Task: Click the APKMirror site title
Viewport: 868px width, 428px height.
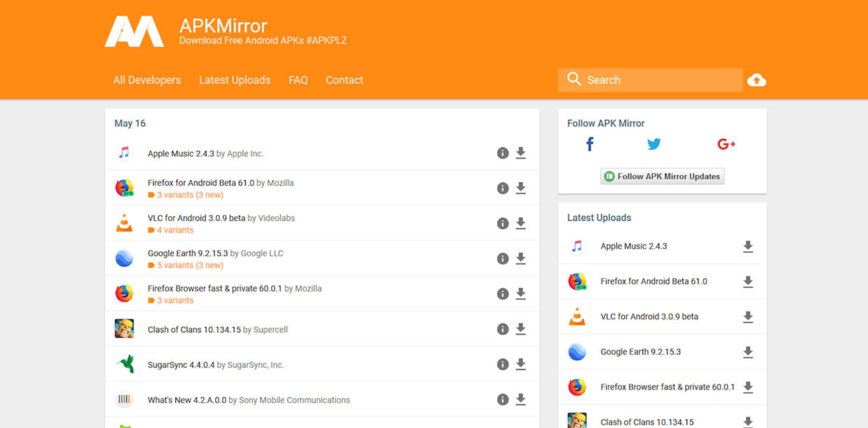Action: click(223, 26)
